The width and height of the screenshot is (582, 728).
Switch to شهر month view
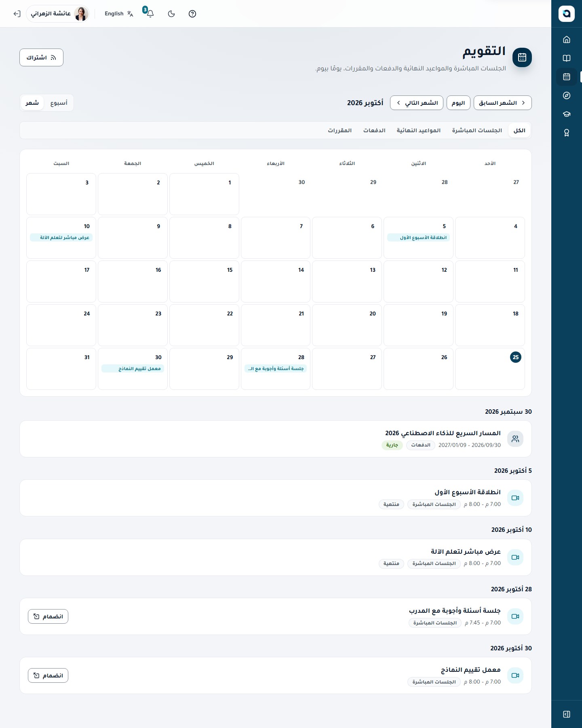pyautogui.click(x=32, y=103)
